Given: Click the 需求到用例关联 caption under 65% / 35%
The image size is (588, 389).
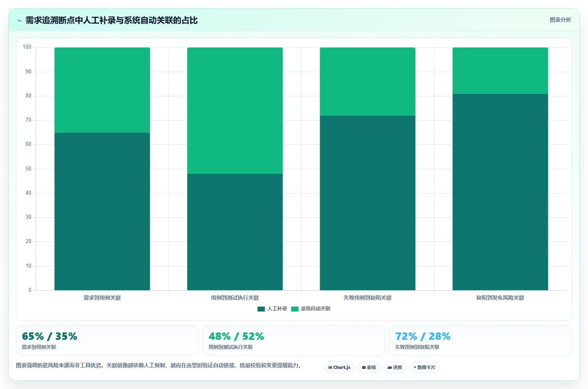Looking at the screenshot, I should click(39, 347).
